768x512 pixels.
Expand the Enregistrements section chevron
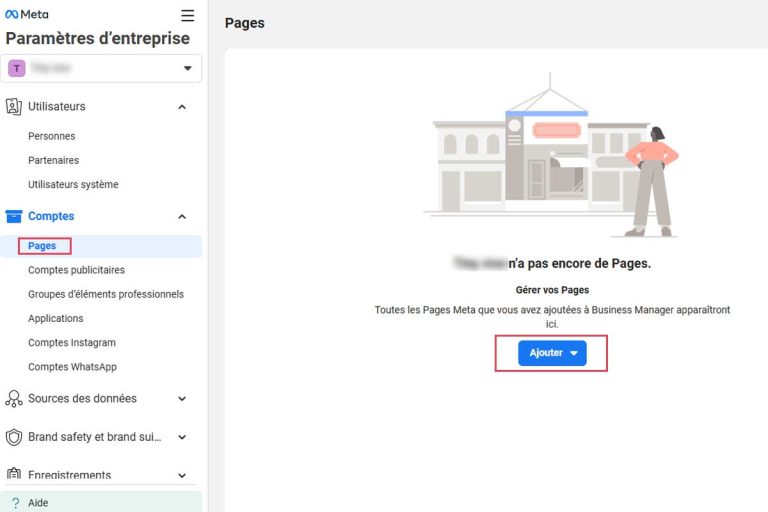coord(182,475)
